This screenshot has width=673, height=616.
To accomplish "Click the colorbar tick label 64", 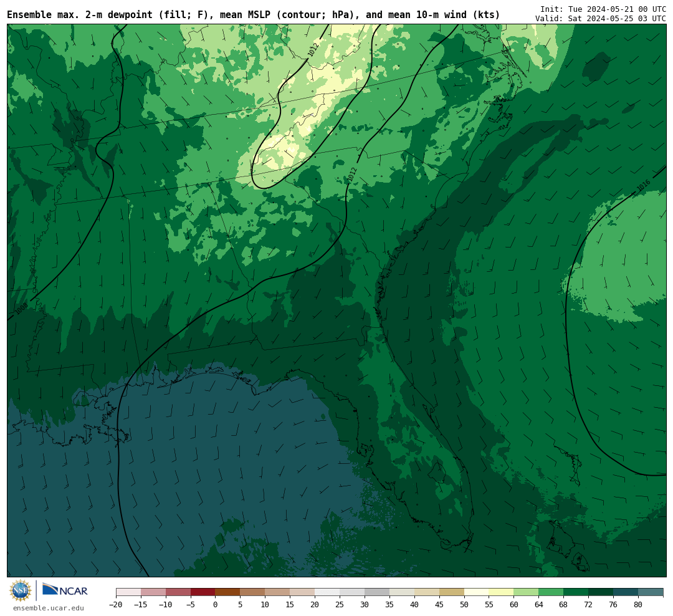I will pos(538,605).
